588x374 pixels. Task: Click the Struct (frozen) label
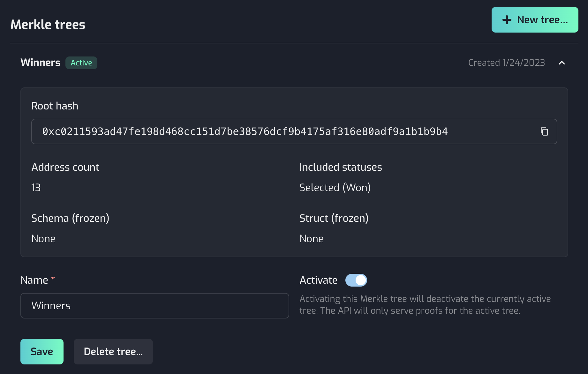coord(334,218)
